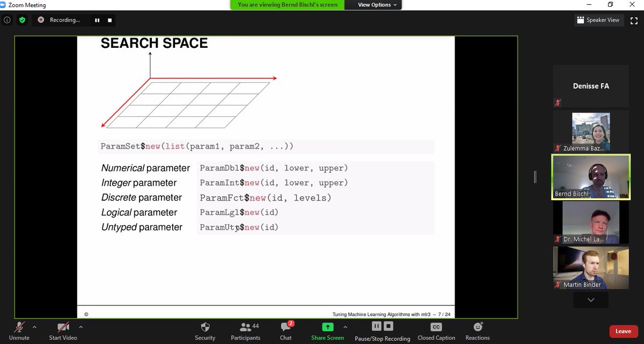Pause recording in bottom toolbar

click(x=376, y=326)
